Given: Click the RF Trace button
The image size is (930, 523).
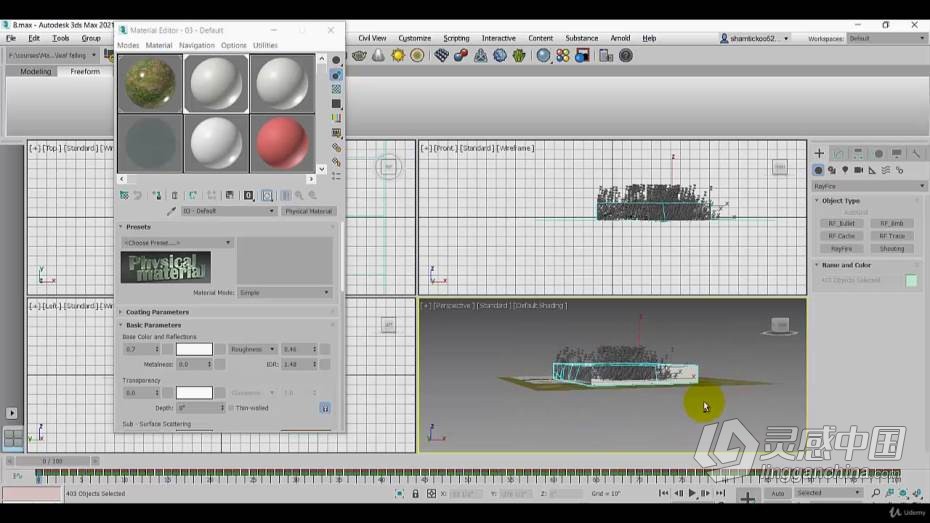Looking at the screenshot, I should (891, 236).
